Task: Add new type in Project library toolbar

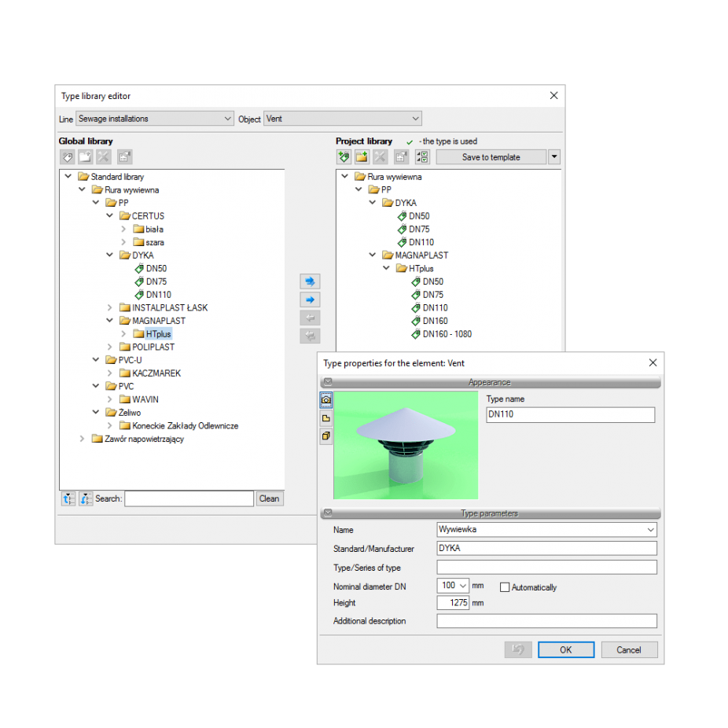Action: [344, 157]
